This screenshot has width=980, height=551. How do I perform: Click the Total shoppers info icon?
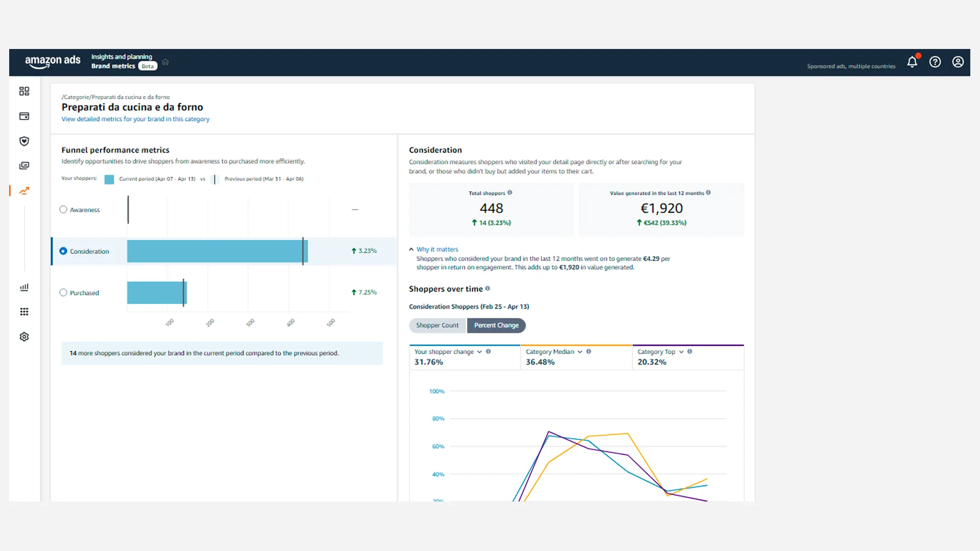pos(510,193)
